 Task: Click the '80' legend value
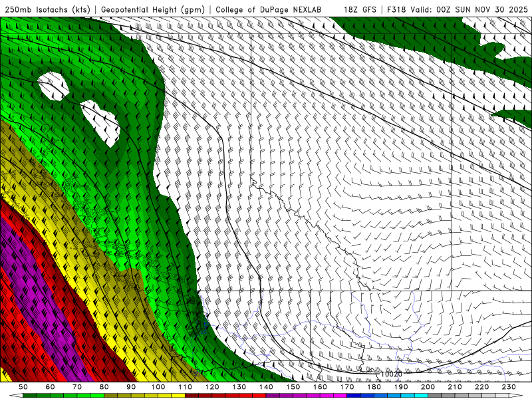(104, 387)
